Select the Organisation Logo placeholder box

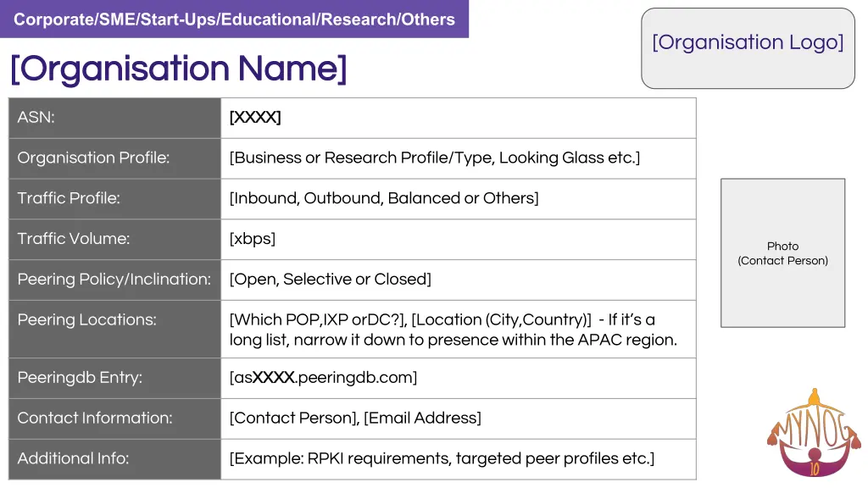748,48
